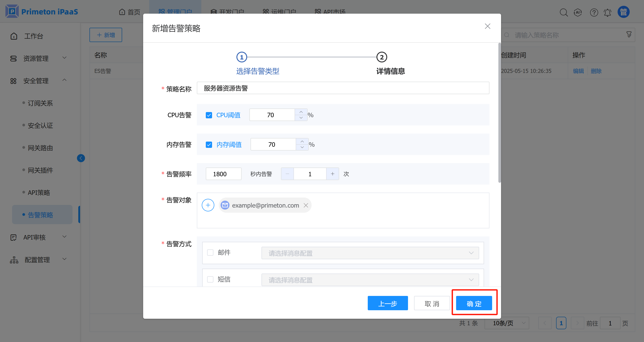Collapse the sidebar with the round arrow
The image size is (644, 342).
tap(81, 158)
